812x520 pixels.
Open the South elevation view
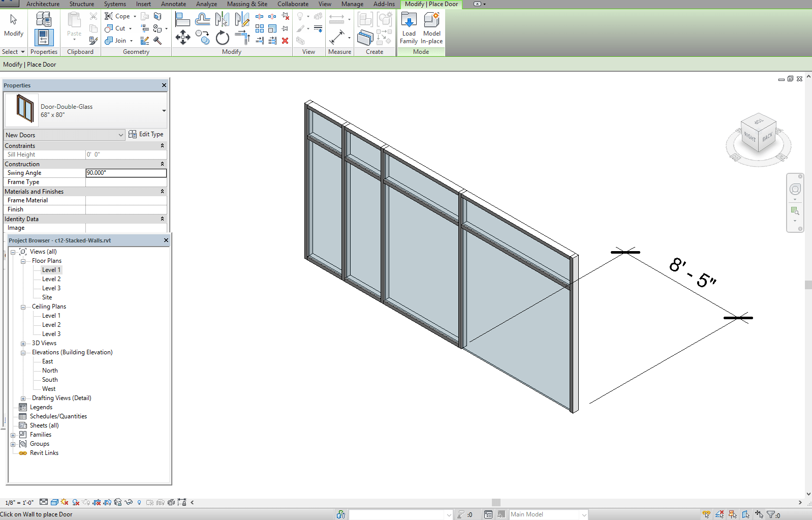point(50,380)
